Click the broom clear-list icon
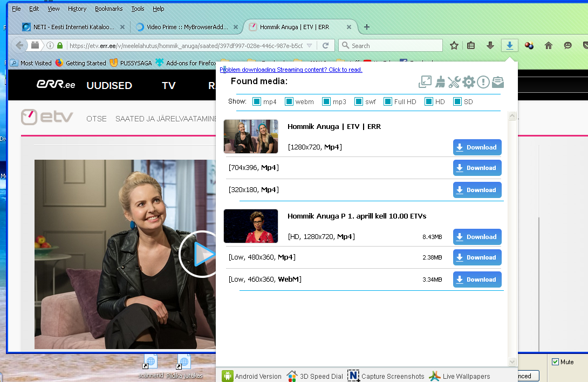 [x=440, y=82]
